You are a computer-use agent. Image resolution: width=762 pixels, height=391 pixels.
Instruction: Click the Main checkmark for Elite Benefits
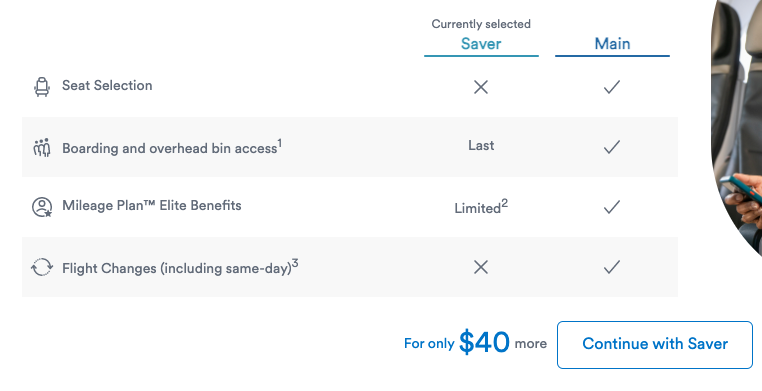pyautogui.click(x=612, y=207)
